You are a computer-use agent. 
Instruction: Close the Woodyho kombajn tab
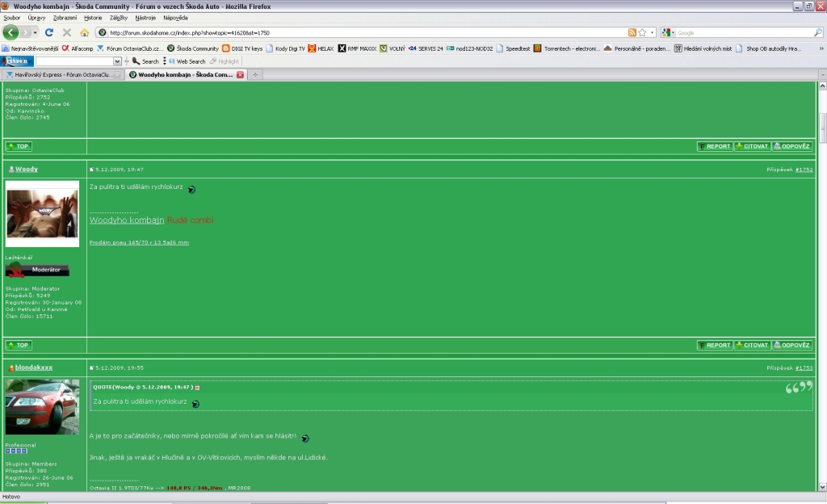pos(240,74)
